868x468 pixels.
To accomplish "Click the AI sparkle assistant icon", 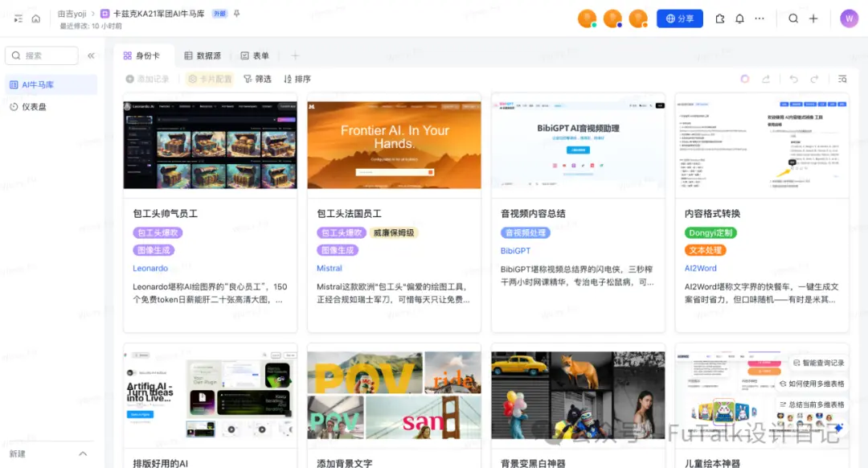I will (x=838, y=428).
